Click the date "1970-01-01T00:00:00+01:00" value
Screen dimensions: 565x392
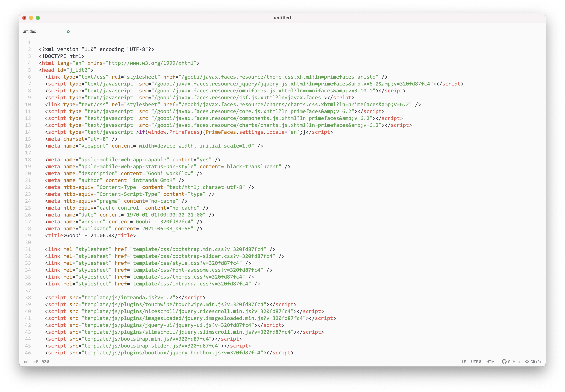[x=165, y=215]
